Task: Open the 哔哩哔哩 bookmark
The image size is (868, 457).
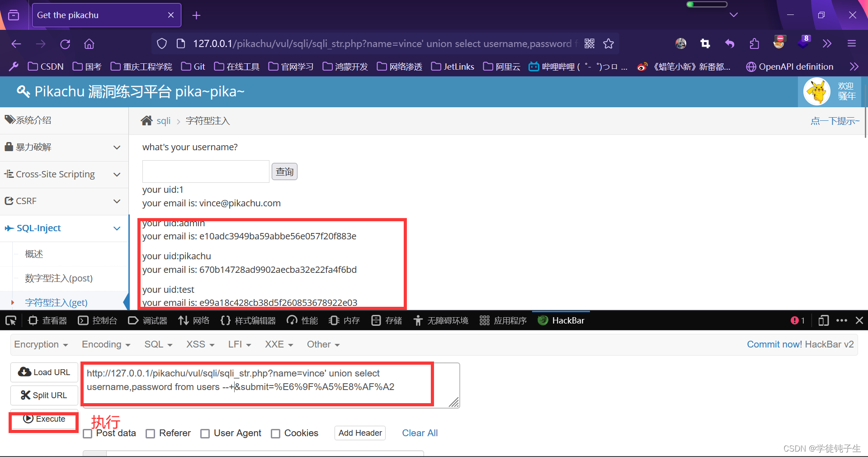Action: (578, 67)
